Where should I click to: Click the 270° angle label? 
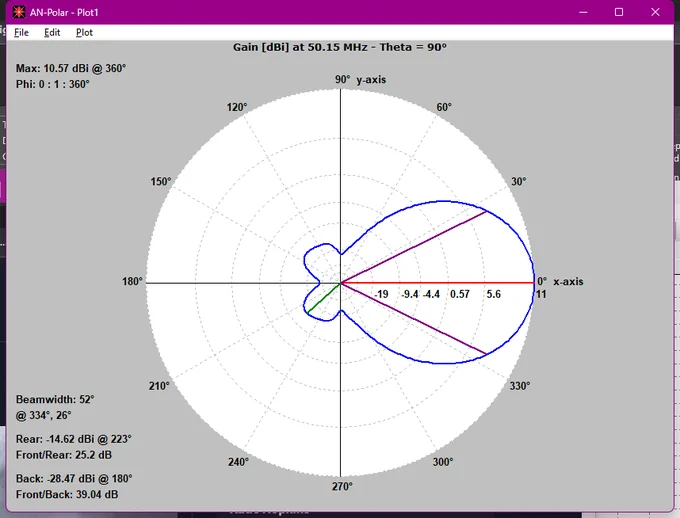click(x=342, y=486)
